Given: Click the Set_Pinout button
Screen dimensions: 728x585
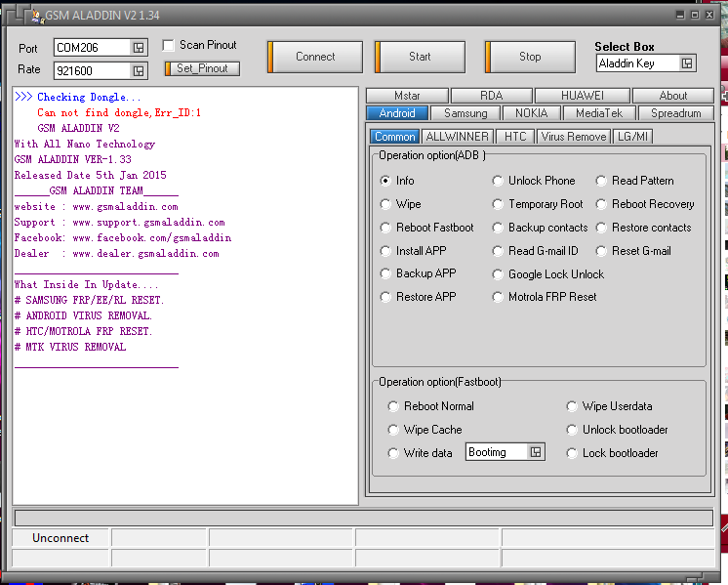Looking at the screenshot, I should 202,68.
